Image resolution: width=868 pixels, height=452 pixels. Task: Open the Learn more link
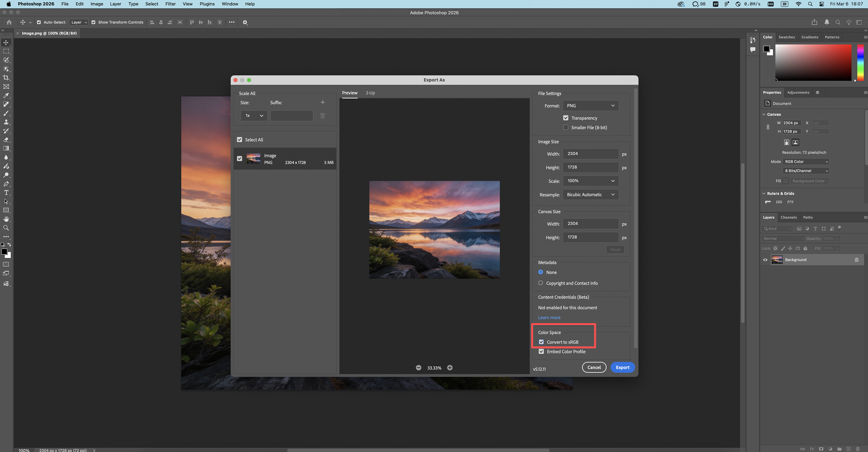[x=549, y=318]
